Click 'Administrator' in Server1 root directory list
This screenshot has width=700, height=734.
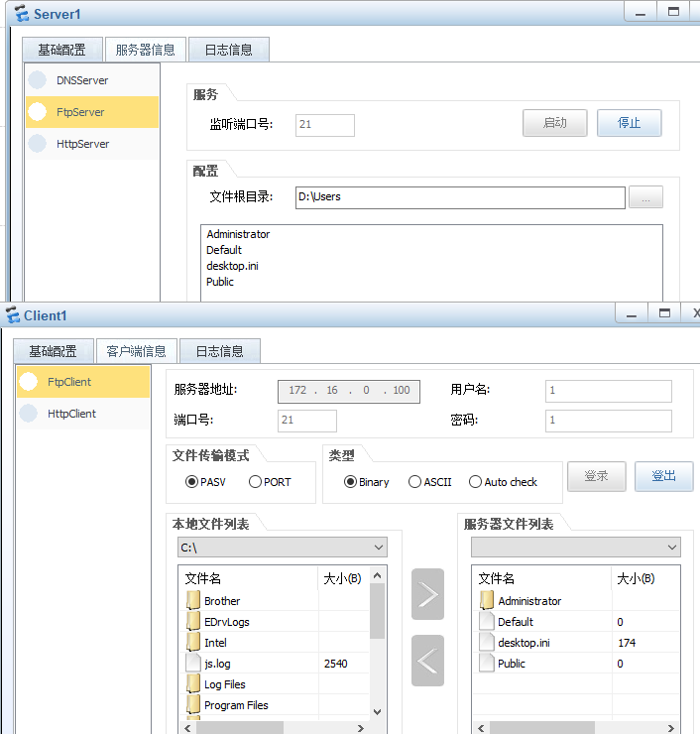click(x=238, y=234)
